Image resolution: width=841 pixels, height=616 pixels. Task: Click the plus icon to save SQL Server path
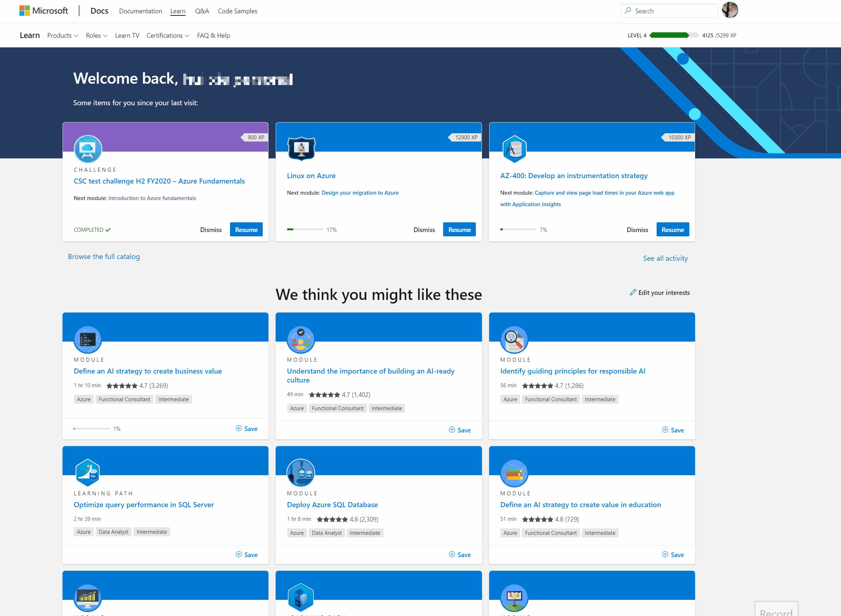click(x=239, y=555)
